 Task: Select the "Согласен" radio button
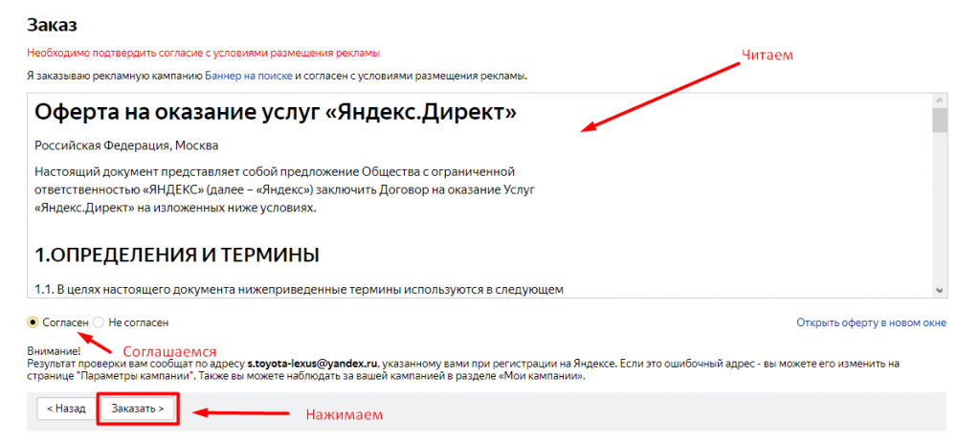pos(33,322)
